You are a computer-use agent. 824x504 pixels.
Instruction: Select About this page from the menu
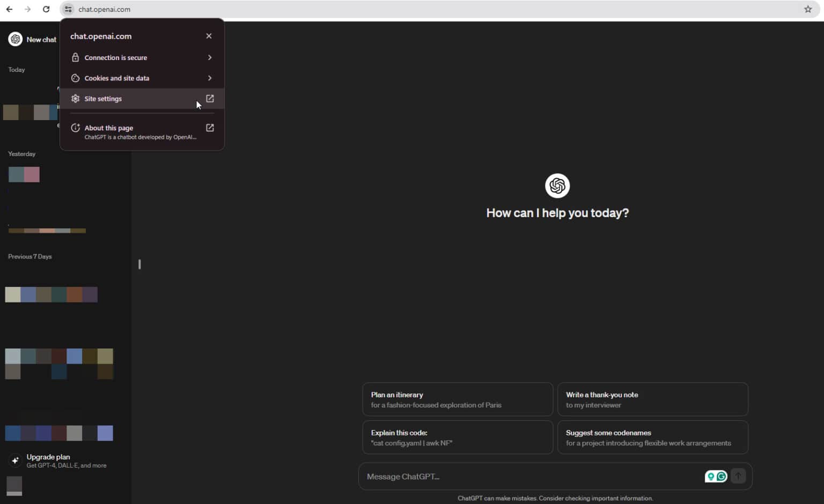[x=108, y=128]
